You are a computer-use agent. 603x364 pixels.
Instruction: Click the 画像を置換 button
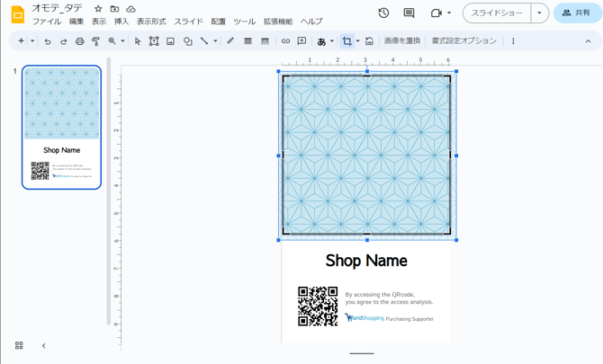point(402,41)
